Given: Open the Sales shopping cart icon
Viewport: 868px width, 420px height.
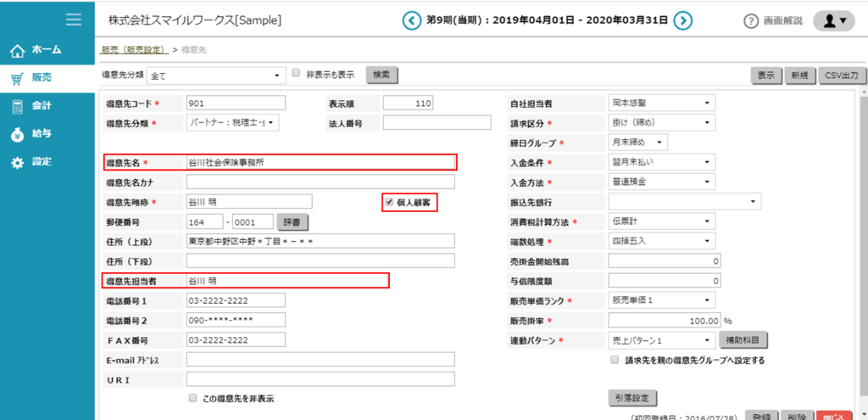Looking at the screenshot, I should pos(17,78).
